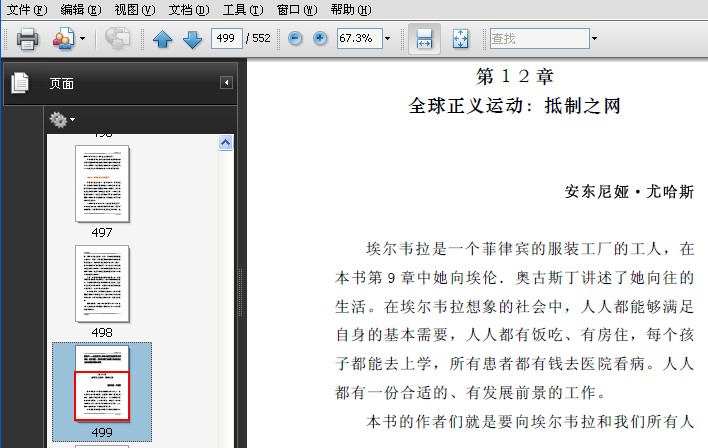
Task: Open the collaborate/share meeting icon
Action: (63, 39)
